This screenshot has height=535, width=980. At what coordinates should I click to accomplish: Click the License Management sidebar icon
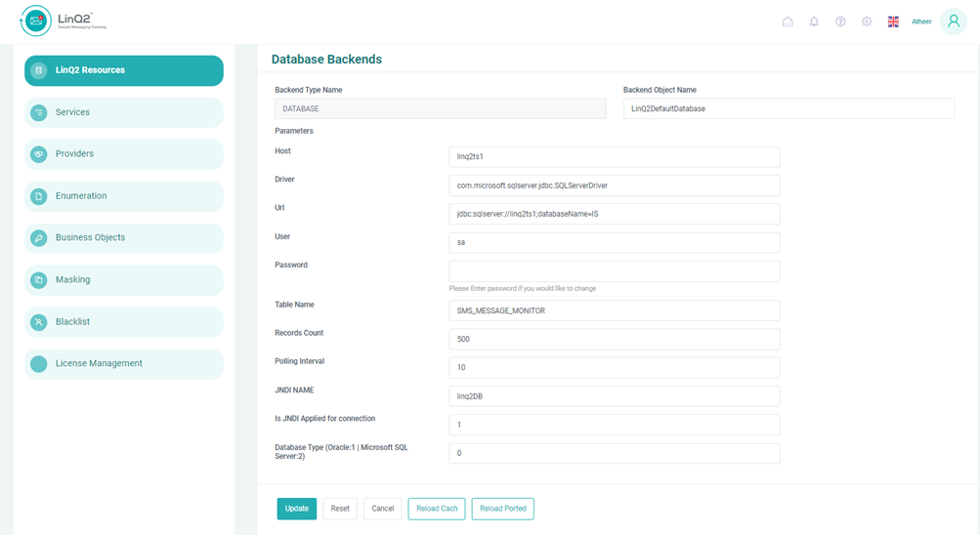(39, 364)
